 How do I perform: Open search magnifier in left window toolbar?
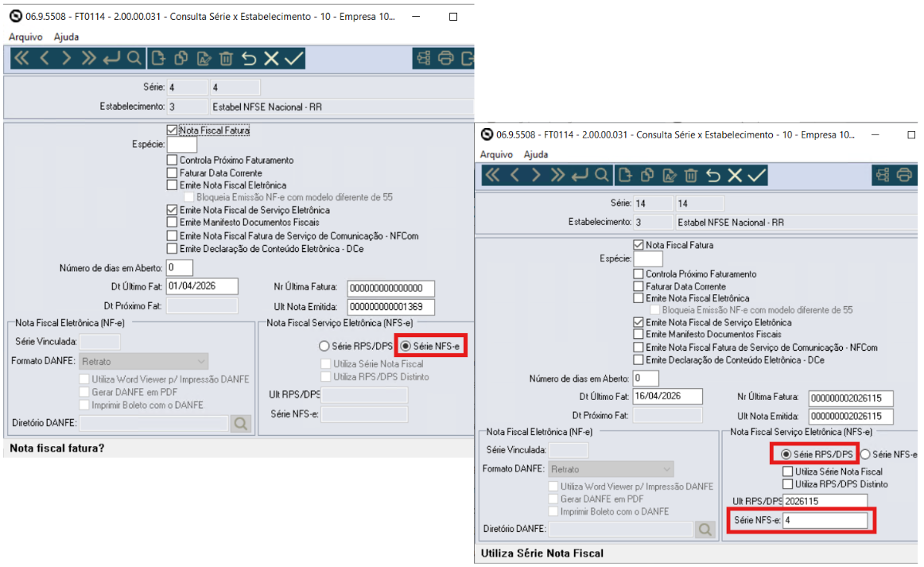click(134, 58)
